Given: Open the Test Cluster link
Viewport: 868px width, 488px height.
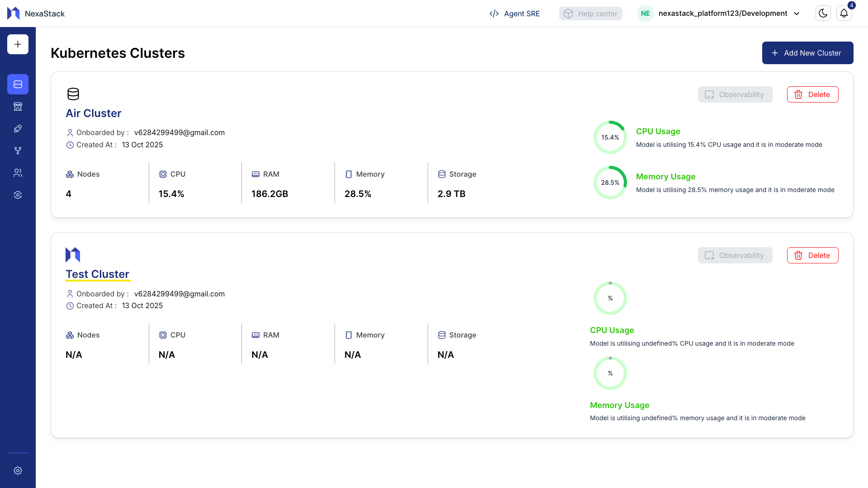Looking at the screenshot, I should (98, 274).
